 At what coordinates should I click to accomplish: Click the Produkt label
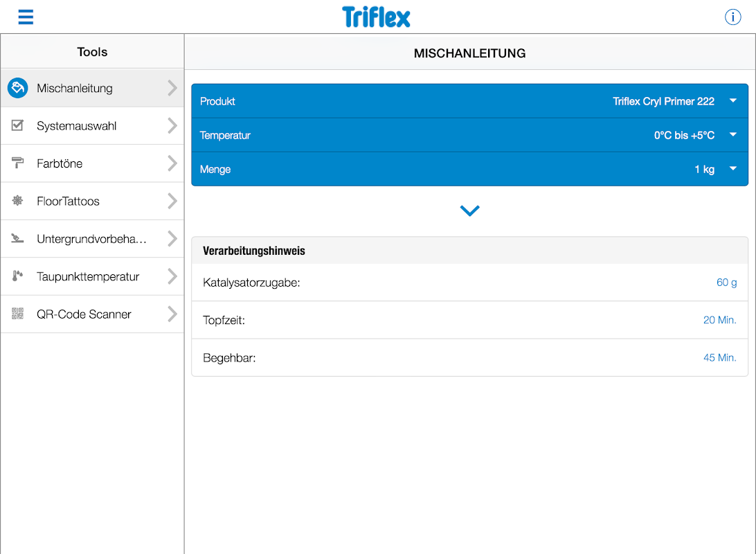tap(217, 101)
